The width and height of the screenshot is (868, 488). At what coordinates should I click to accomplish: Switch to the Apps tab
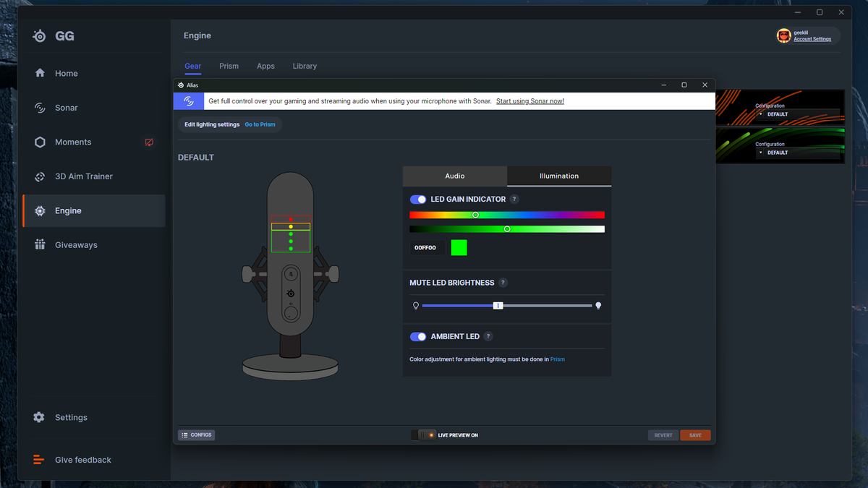point(265,66)
